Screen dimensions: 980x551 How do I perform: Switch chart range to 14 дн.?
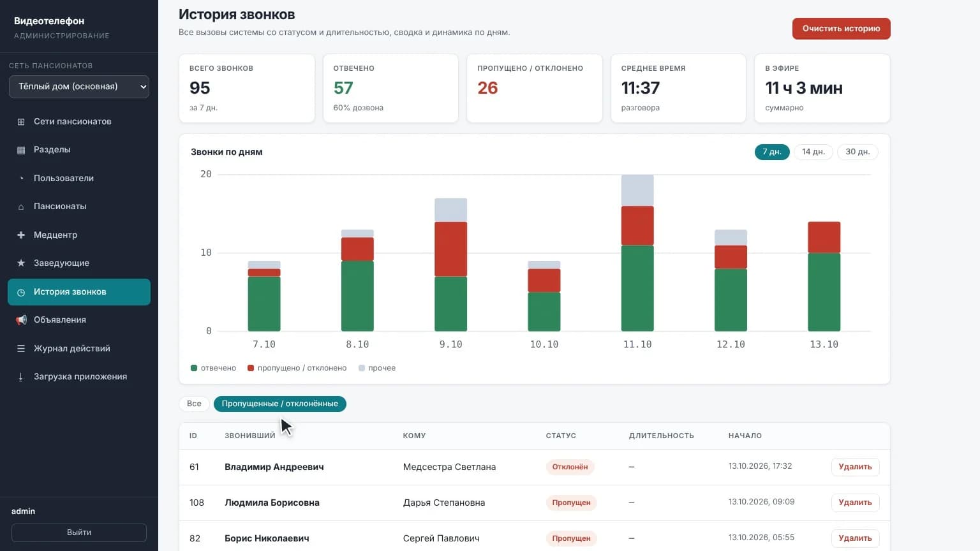813,152
